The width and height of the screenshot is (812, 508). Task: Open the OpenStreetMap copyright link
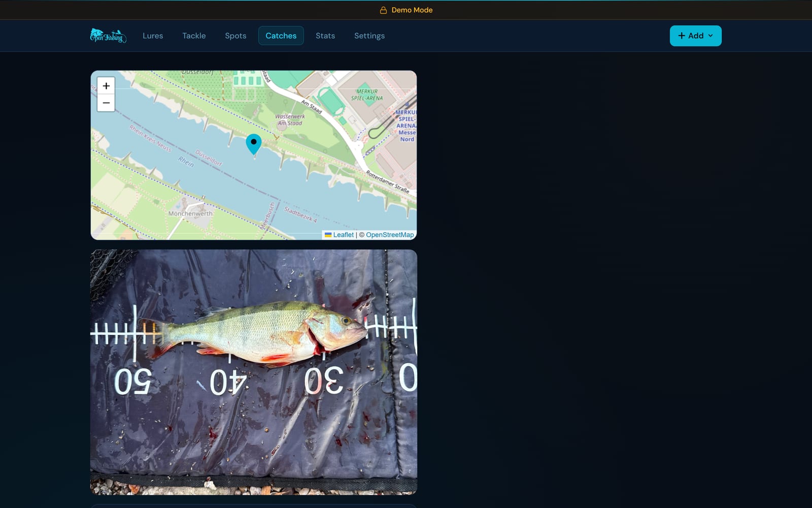coord(390,235)
